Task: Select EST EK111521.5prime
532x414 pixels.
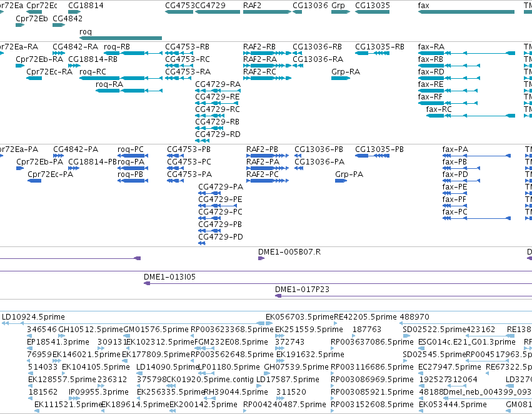Action: [68, 405]
